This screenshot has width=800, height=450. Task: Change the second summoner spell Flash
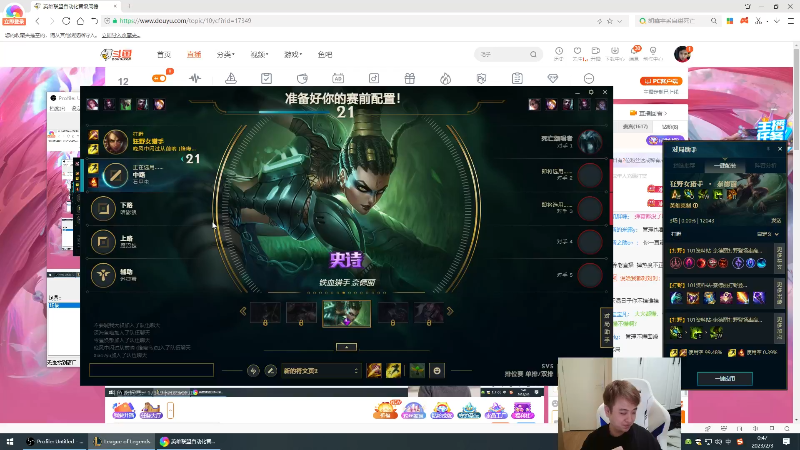[x=393, y=371]
